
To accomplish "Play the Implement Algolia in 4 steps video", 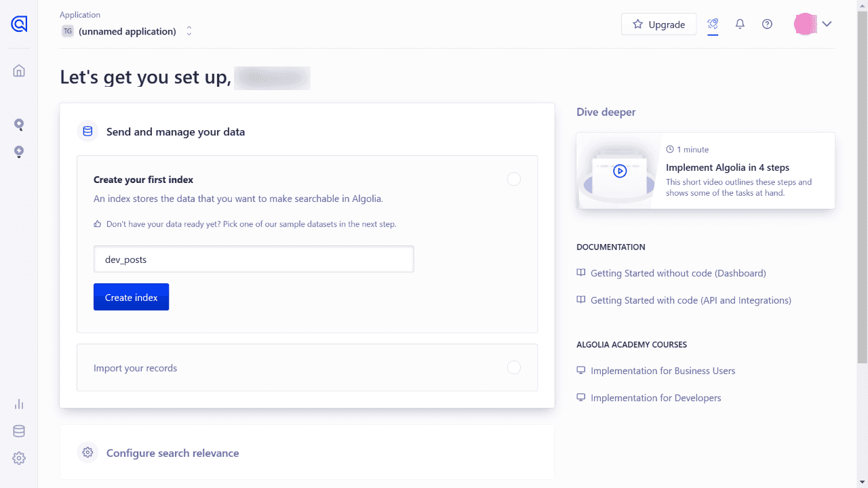I will click(x=619, y=171).
